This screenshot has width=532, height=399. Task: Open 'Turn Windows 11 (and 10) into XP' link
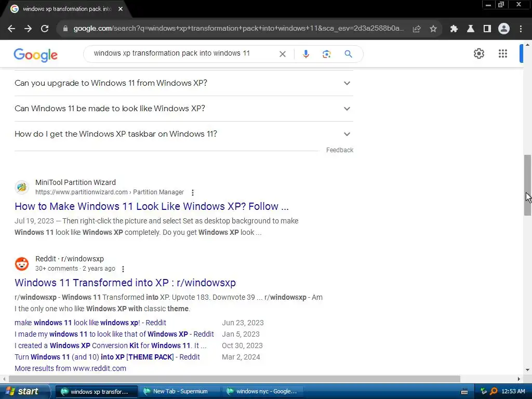point(107,357)
